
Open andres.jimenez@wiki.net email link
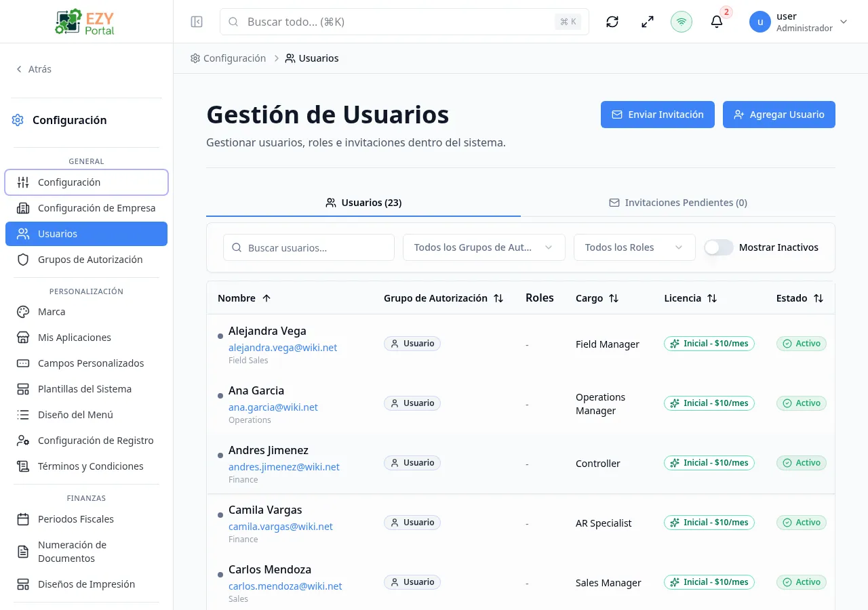point(284,467)
